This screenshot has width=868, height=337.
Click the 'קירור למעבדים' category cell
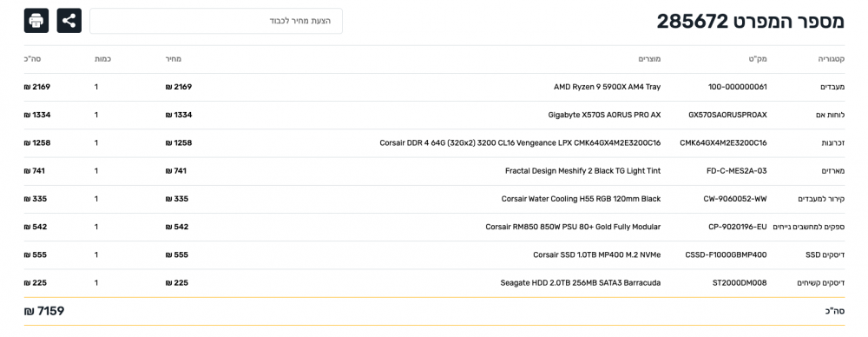(x=821, y=199)
